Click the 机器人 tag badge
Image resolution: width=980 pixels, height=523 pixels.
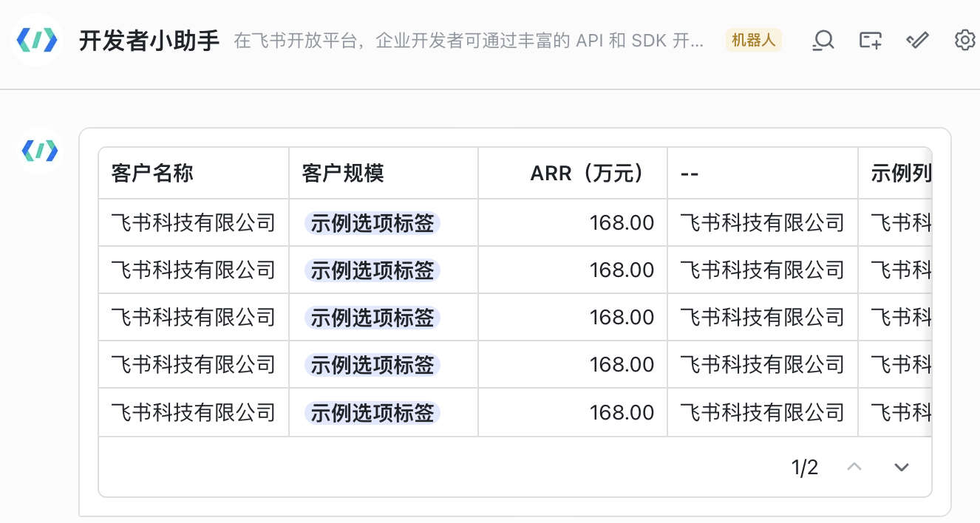753,40
